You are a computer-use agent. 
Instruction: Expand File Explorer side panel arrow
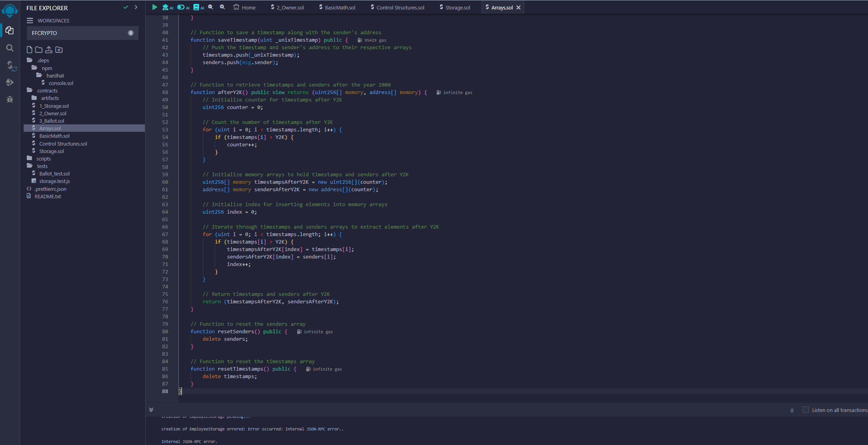tap(136, 7)
